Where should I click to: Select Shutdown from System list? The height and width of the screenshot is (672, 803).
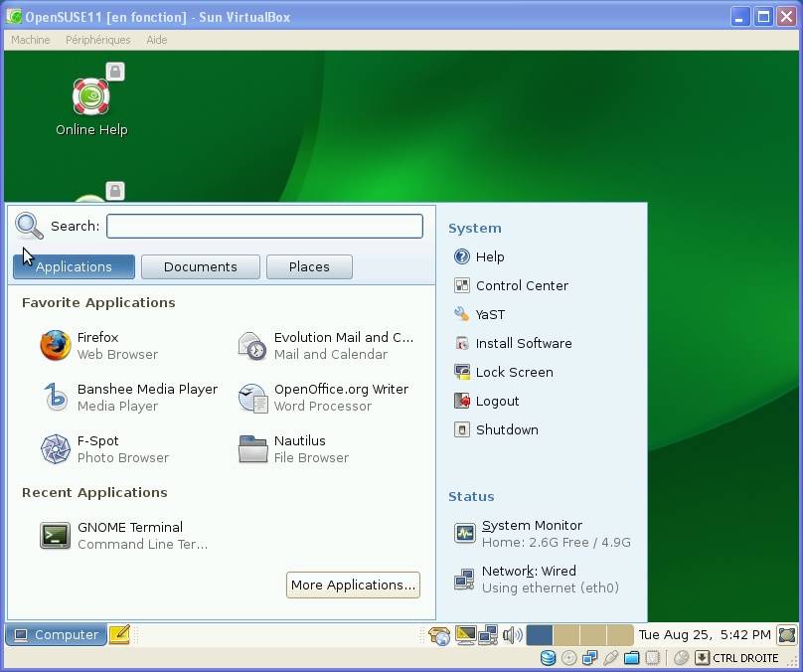pos(496,429)
